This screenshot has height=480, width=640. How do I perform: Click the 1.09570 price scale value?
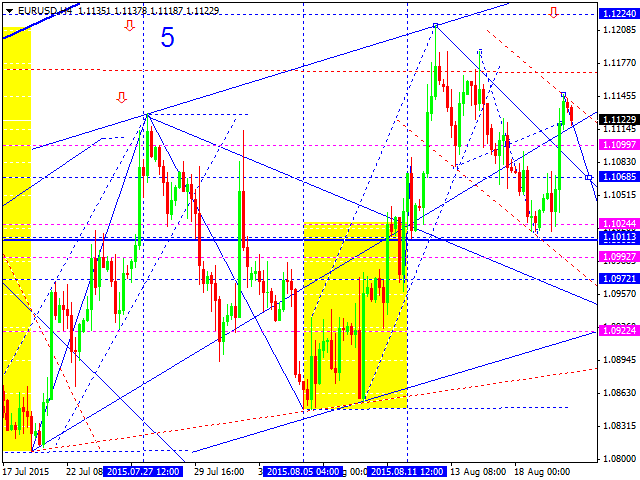(x=619, y=293)
